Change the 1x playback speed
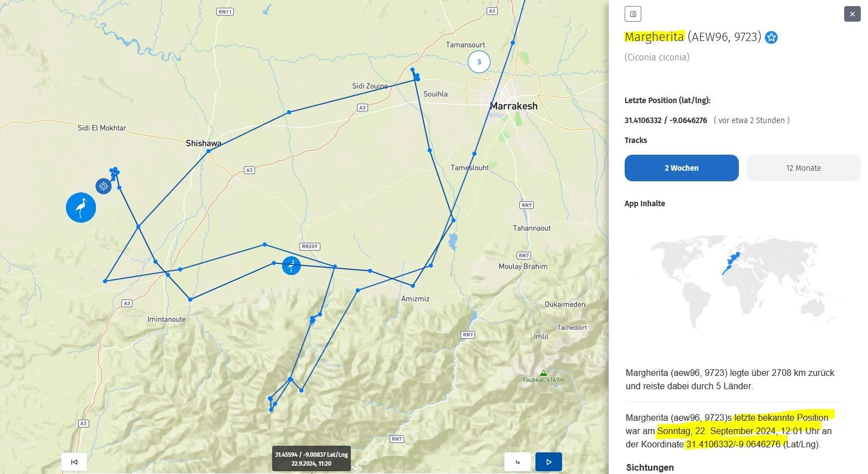Screen dimensions: 868x474 pyautogui.click(x=517, y=462)
